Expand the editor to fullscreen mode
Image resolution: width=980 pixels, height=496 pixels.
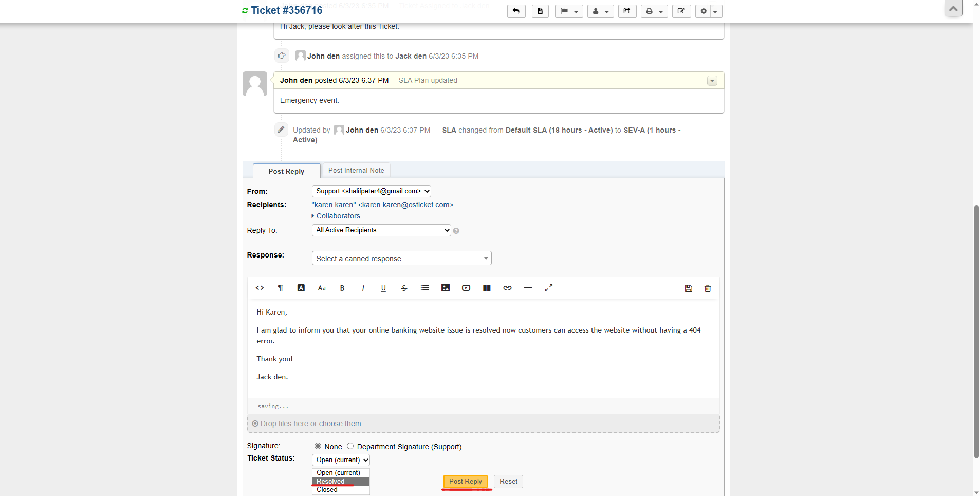point(548,288)
